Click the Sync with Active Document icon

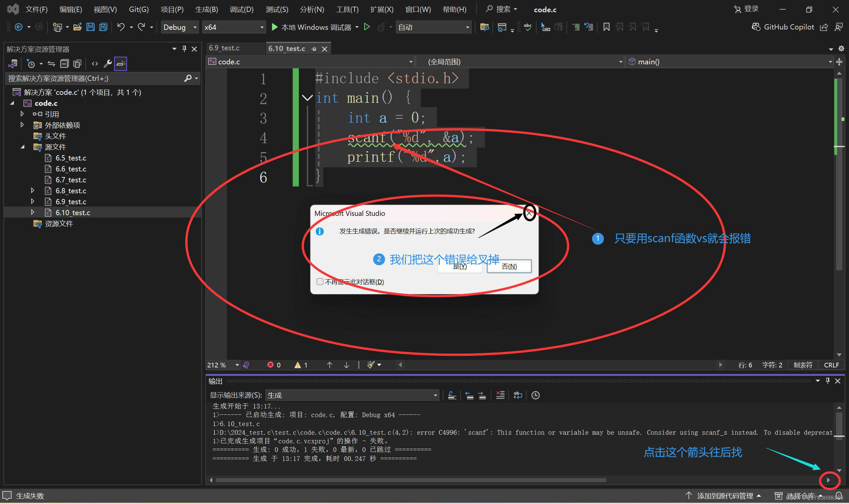point(51,64)
